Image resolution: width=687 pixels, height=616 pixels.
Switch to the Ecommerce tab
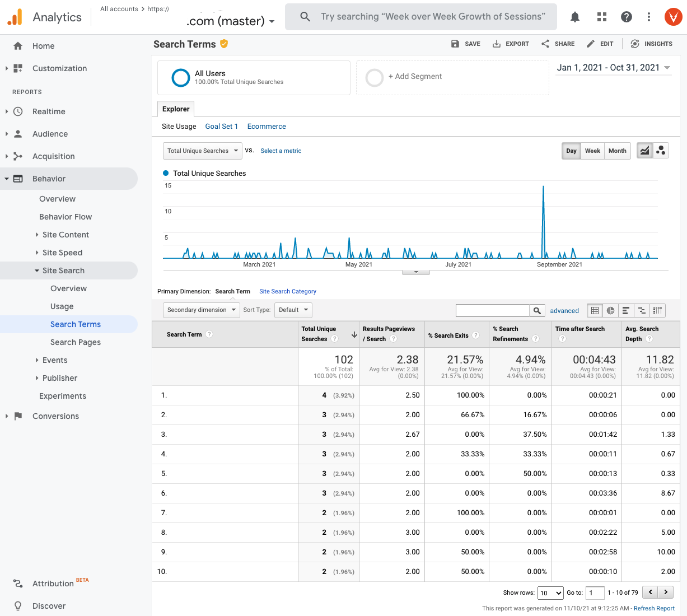click(266, 126)
